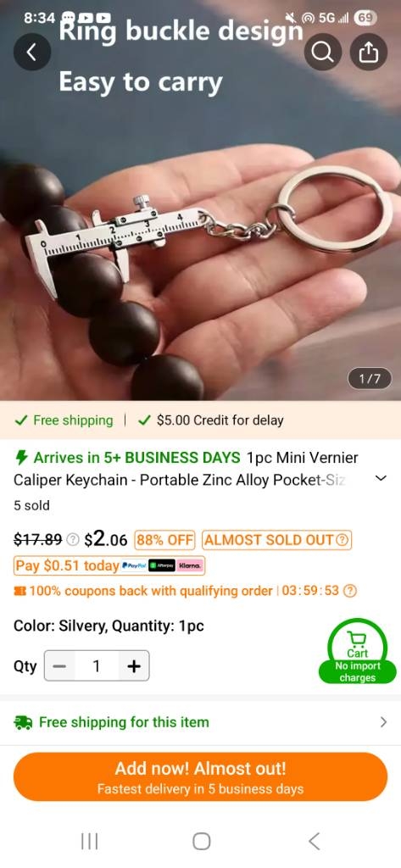Screen dimensions: 401x868
Task: Open Free shipping for this item details
Action: (x=200, y=722)
